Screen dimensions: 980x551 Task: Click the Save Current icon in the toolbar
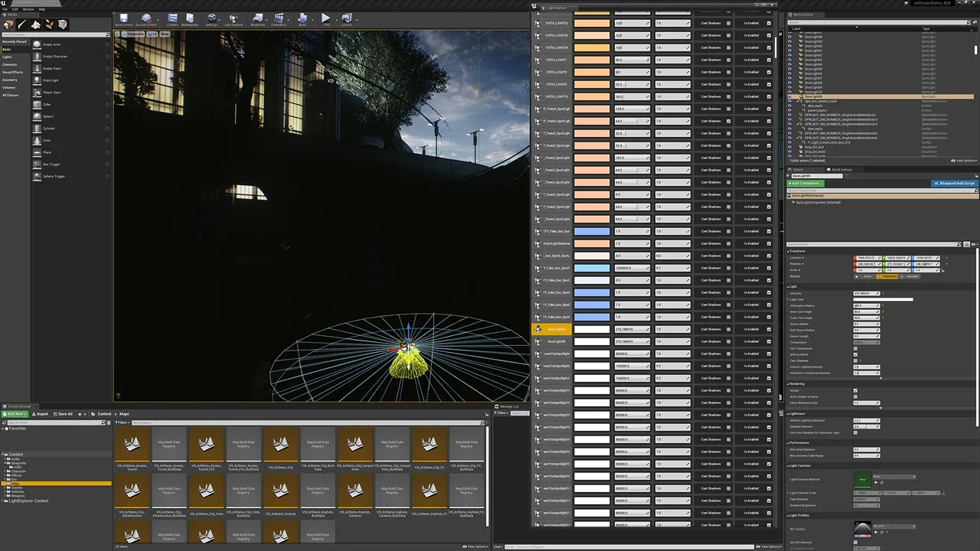(x=122, y=19)
